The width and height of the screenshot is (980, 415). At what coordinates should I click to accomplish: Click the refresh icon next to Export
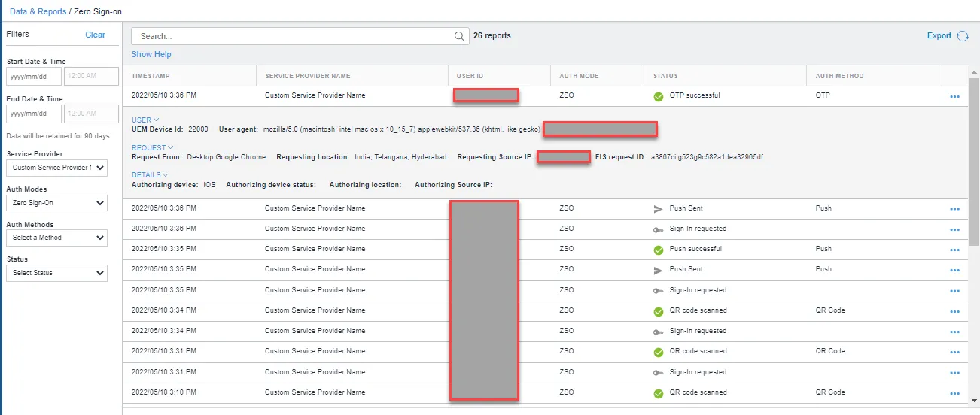pos(963,36)
